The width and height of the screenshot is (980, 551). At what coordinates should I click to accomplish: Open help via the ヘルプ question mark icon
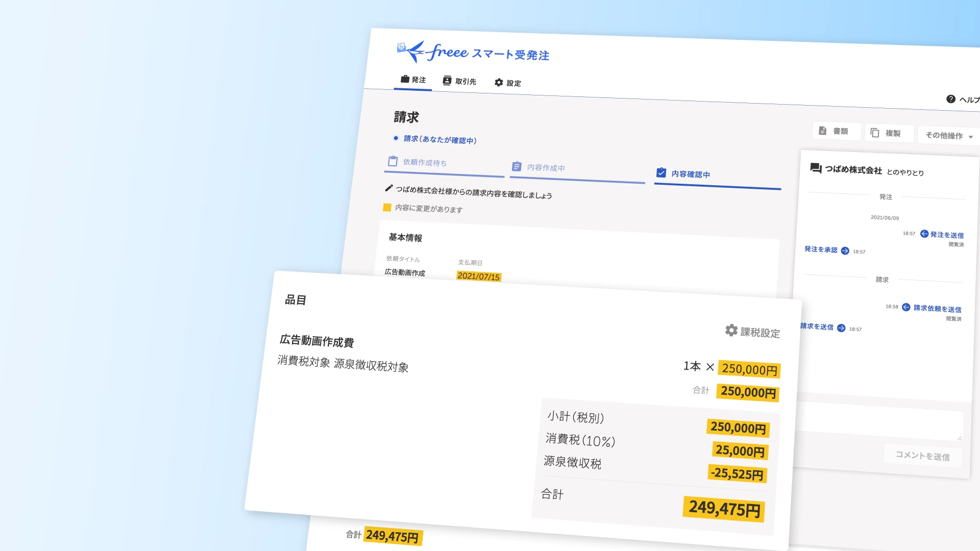pos(951,99)
